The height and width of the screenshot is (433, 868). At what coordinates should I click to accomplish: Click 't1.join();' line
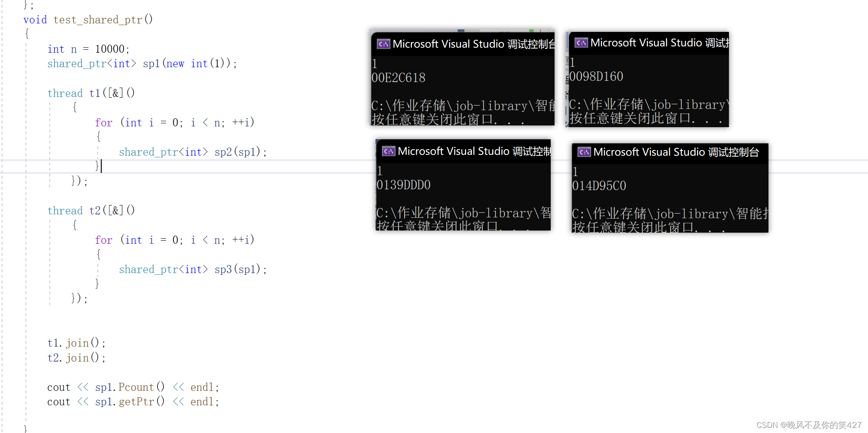tap(77, 343)
